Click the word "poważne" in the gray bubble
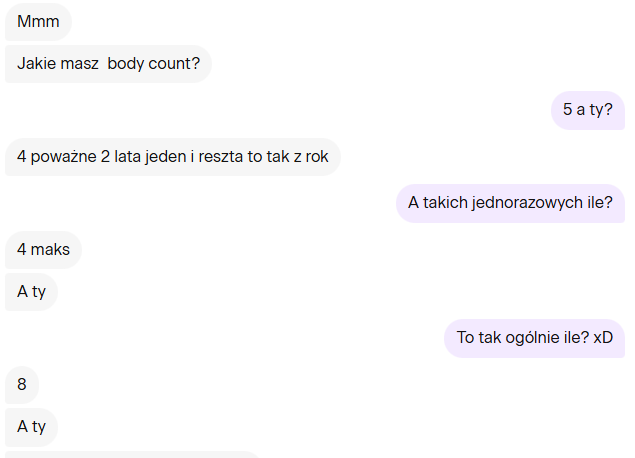This screenshot has height=458, width=635. click(64, 157)
